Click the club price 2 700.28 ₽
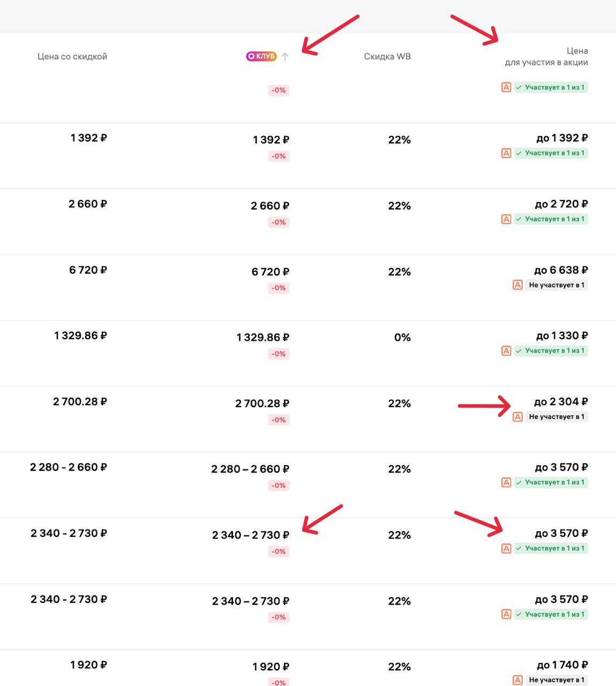 262,404
